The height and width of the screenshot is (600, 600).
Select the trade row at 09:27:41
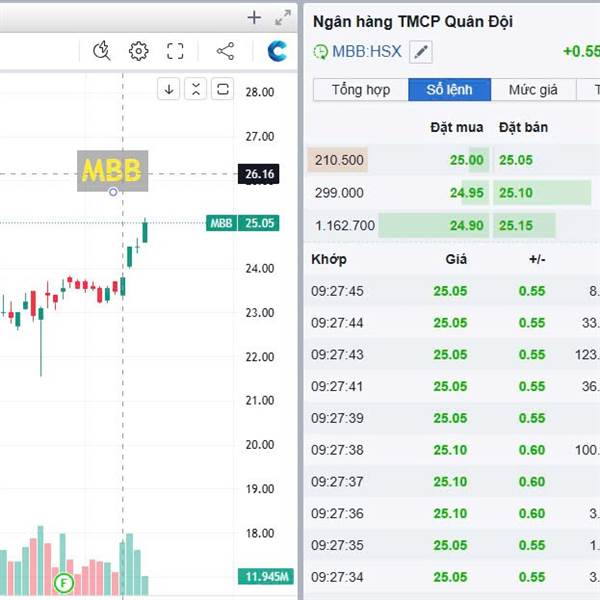[452, 386]
